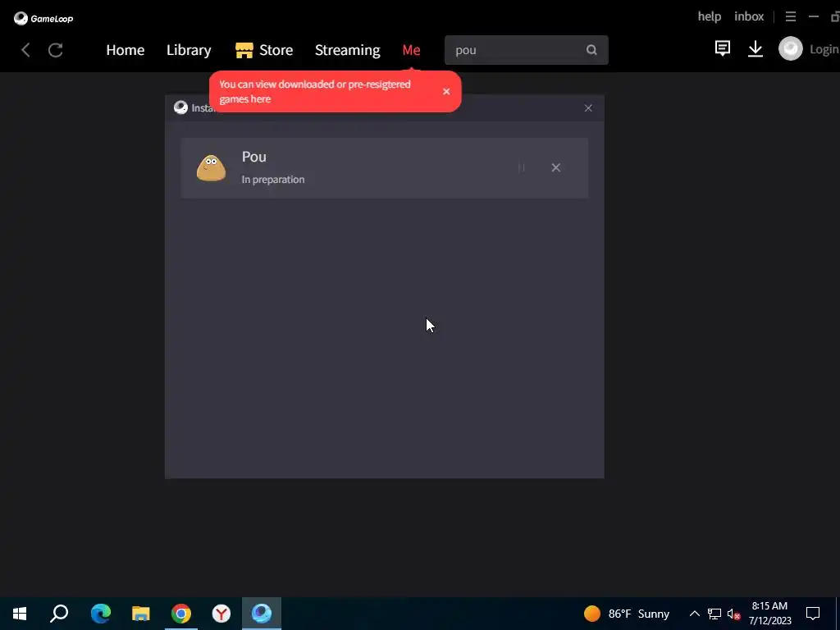Image resolution: width=840 pixels, height=630 pixels.
Task: Click the muted volume tray icon
Action: [x=733, y=614]
